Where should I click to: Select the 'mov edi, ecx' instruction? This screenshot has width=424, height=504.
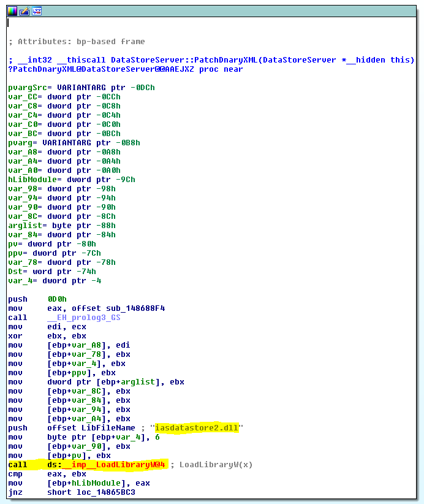click(x=47, y=327)
